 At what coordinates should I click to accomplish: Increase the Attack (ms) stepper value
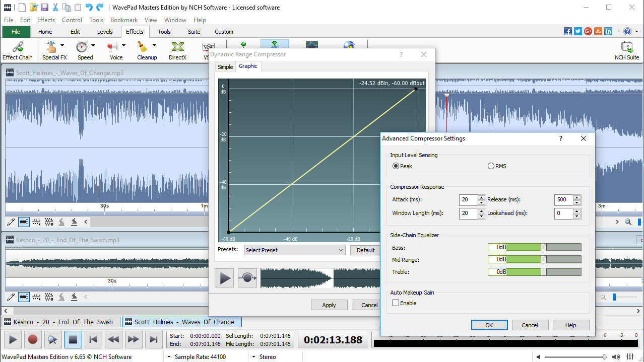(482, 197)
